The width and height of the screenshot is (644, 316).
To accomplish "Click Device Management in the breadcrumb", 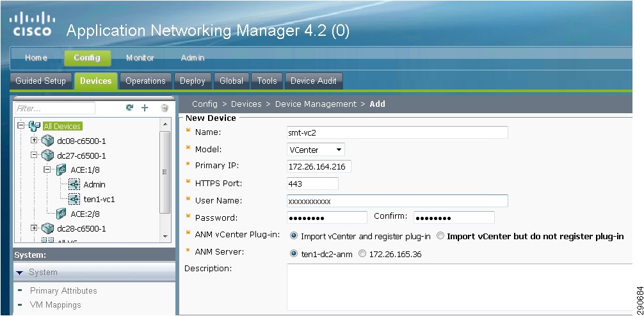I will tap(316, 104).
